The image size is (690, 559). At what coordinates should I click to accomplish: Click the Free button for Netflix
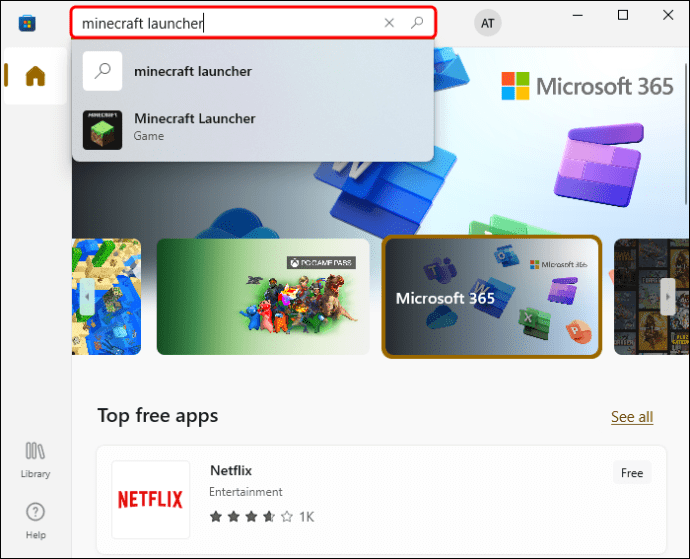(x=632, y=473)
